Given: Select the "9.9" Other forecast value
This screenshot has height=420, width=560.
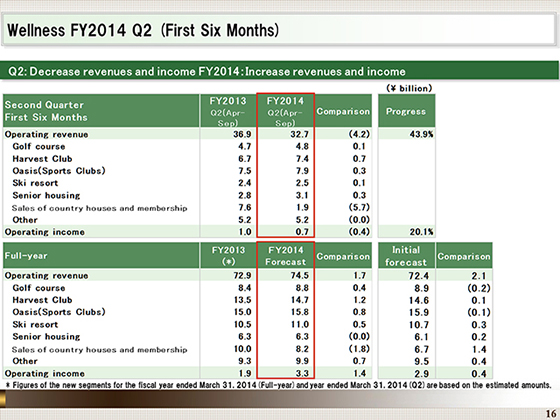Looking at the screenshot, I should tap(302, 361).
